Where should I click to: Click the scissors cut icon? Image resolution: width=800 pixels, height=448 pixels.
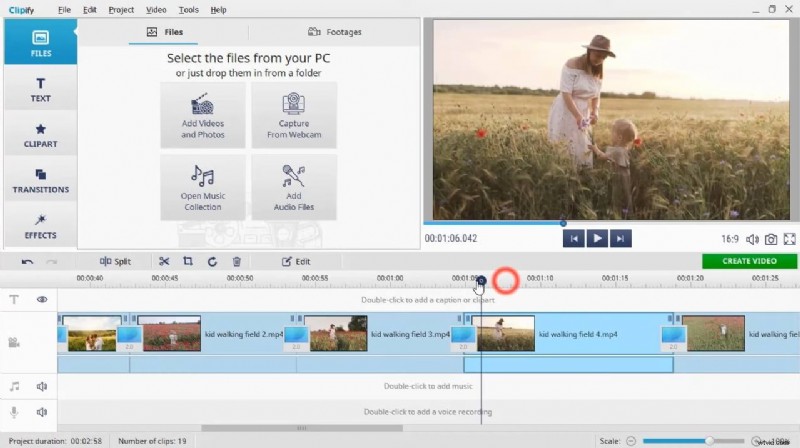pyautogui.click(x=164, y=262)
